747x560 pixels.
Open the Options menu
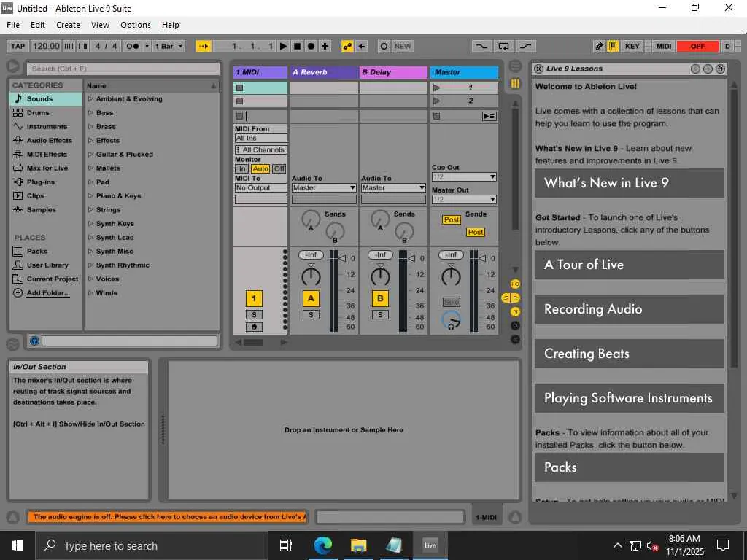[136, 25]
